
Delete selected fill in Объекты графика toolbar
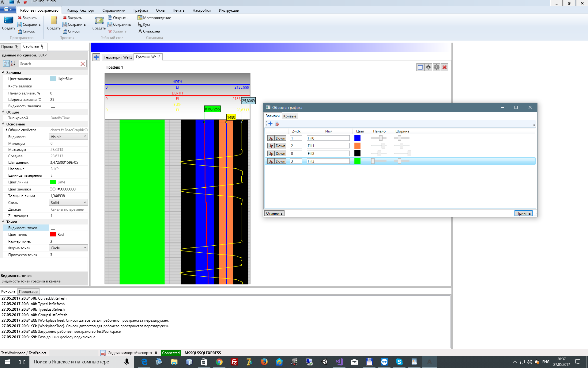click(277, 124)
